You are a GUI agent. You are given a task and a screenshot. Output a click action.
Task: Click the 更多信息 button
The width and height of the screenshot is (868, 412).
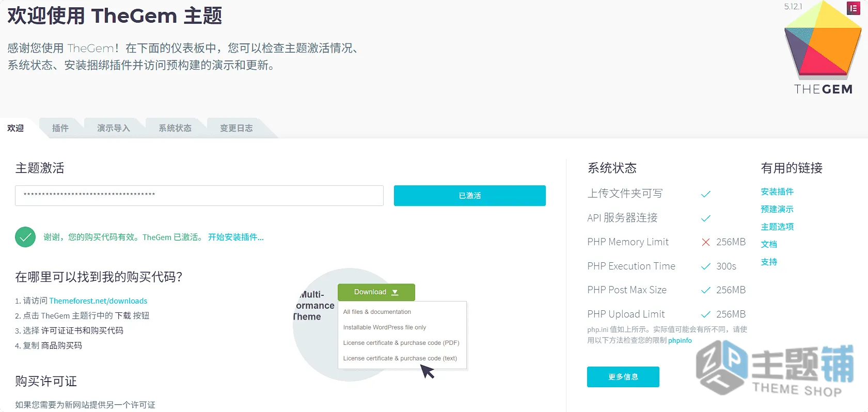tap(623, 377)
